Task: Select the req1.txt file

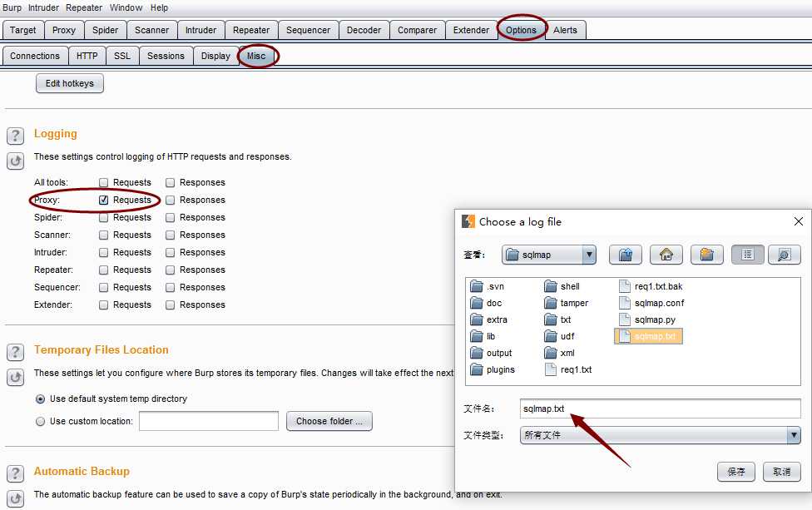Action: click(568, 369)
